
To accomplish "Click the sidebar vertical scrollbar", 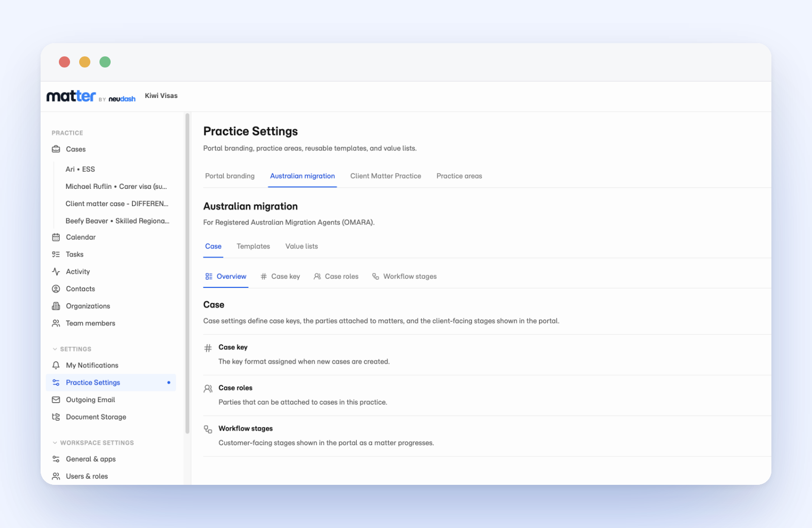I will point(187,273).
